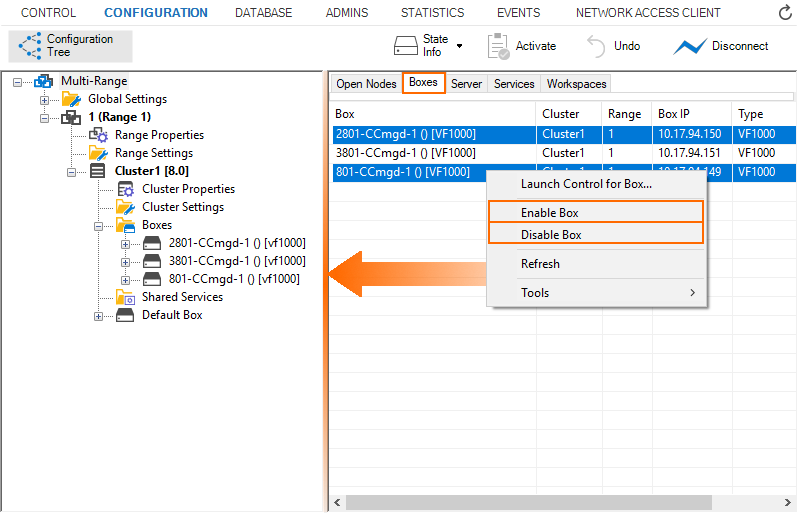Viewport: 797px width, 513px height.
Task: Go to the ADMINS tab
Action: click(x=347, y=13)
